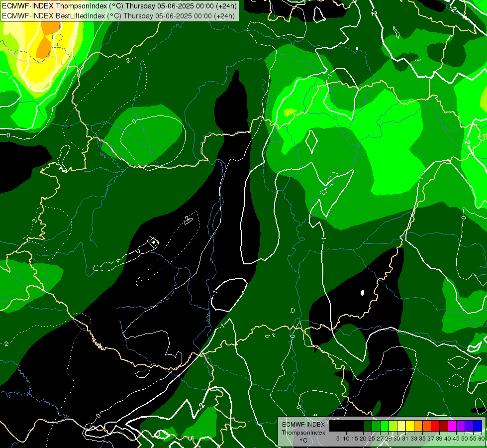
Task: Click the ThompsonIndex title line at top
Action: click(x=119, y=6)
